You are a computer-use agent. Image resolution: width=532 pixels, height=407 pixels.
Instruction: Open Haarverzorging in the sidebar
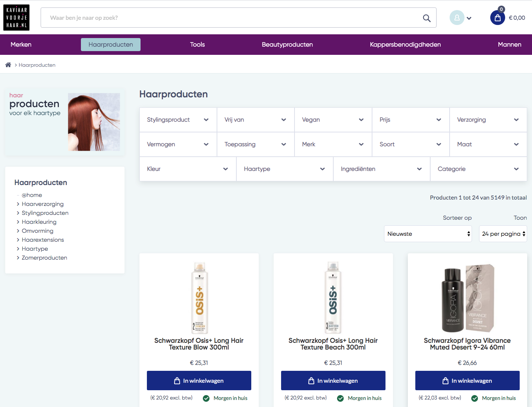(x=43, y=204)
